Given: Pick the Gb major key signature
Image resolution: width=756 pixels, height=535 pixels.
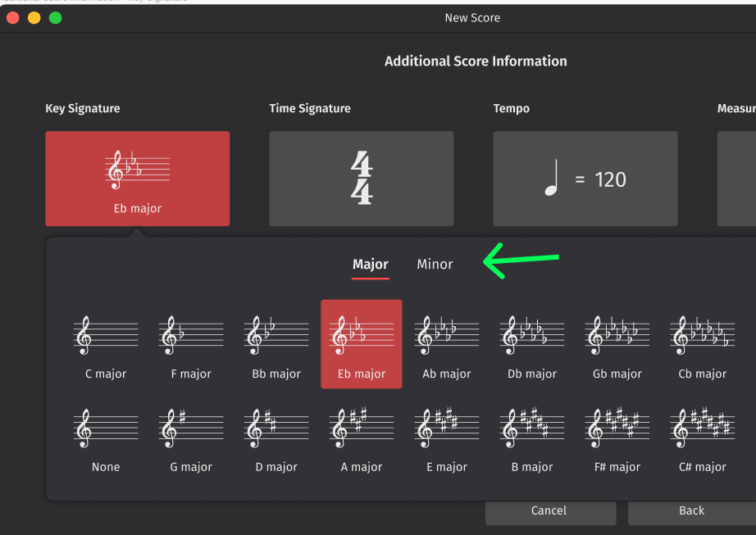Looking at the screenshot, I should 617,344.
